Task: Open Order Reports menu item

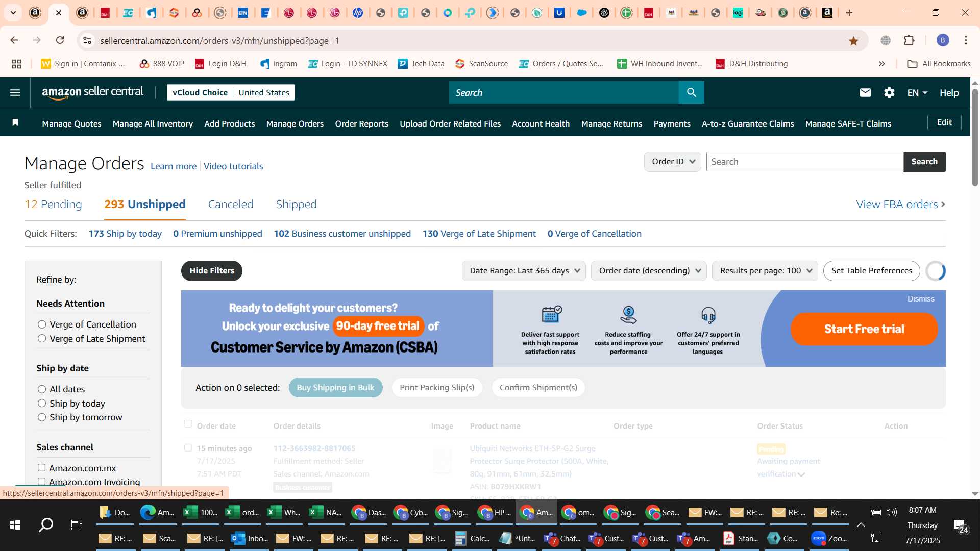Action: [361, 124]
